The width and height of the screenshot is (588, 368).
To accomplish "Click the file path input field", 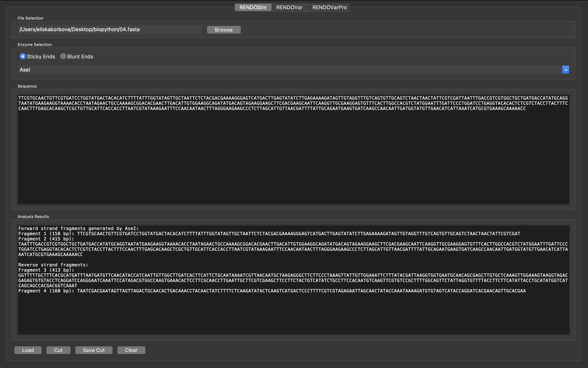I will pyautogui.click(x=110, y=29).
